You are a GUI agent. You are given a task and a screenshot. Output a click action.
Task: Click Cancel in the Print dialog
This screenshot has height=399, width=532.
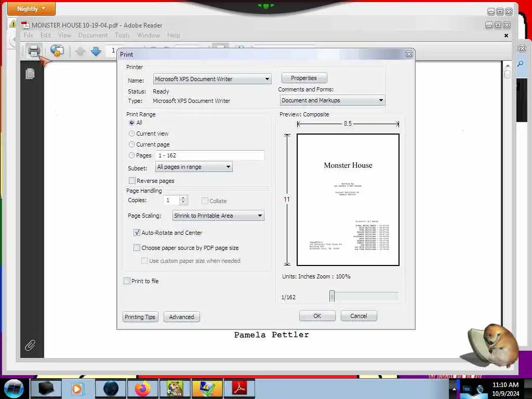tap(358, 316)
